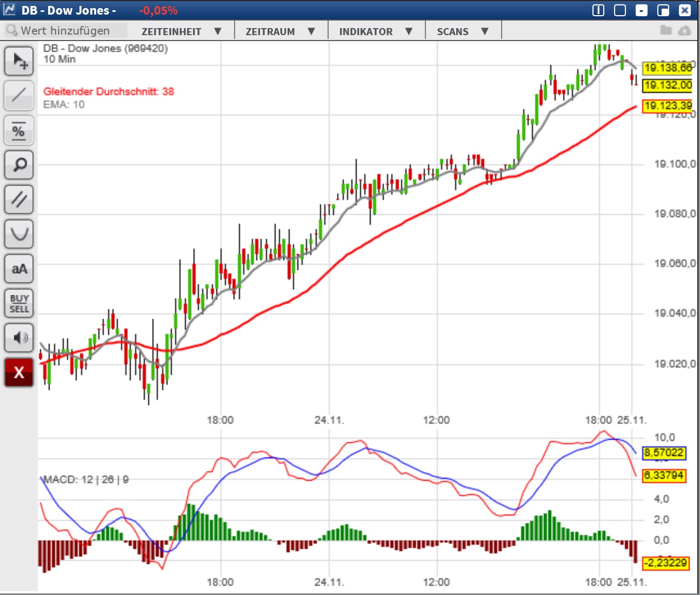Select the parallel channel drawing tool

[19, 199]
